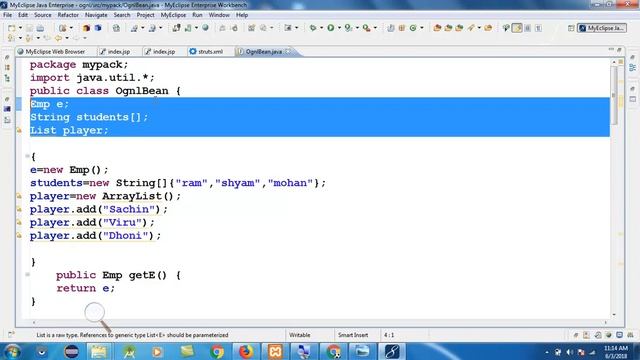Open Google Chrome from the taskbar
This screenshot has width=640, height=360.
(217, 351)
